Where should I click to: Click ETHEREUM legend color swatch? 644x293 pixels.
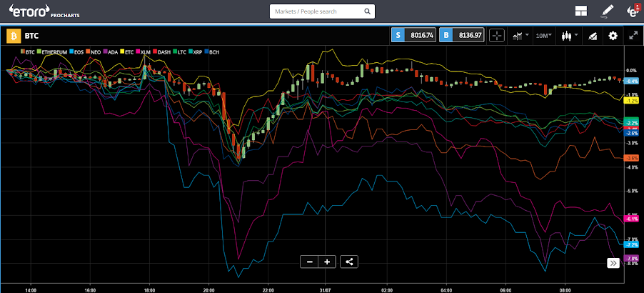(39, 52)
